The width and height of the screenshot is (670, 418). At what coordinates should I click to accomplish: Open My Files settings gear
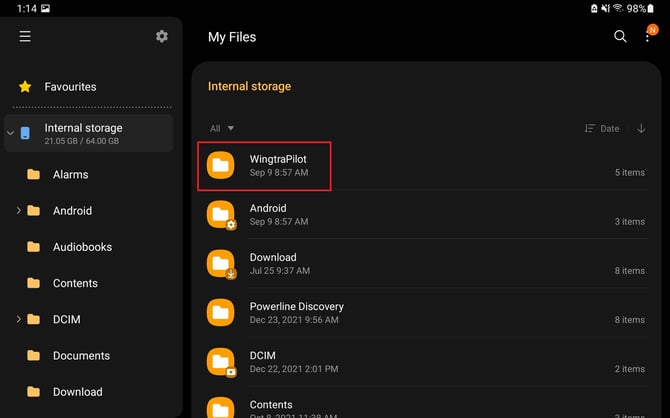coord(162,36)
